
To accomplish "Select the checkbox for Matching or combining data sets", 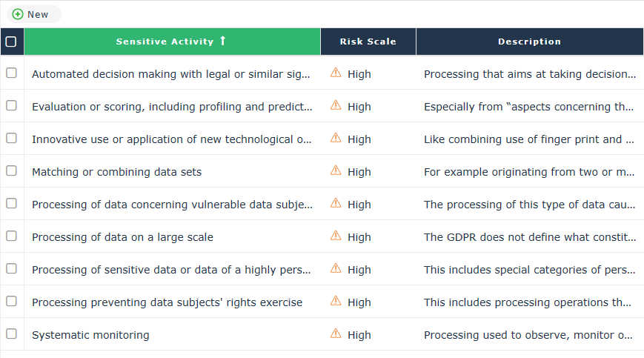I will (x=11, y=170).
